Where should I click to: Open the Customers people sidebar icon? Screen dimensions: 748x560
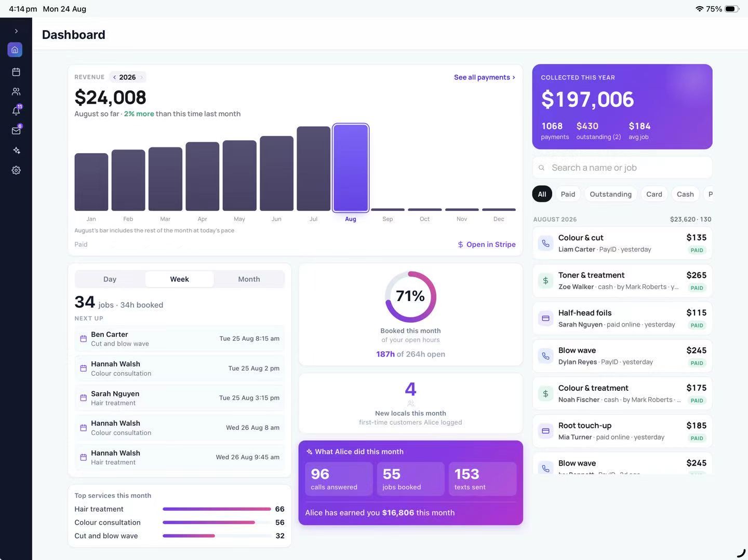point(16,91)
